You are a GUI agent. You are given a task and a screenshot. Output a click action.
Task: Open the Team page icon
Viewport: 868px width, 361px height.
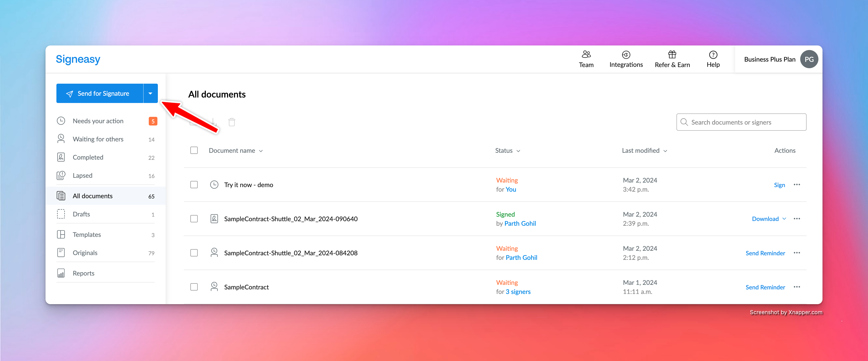tap(586, 54)
